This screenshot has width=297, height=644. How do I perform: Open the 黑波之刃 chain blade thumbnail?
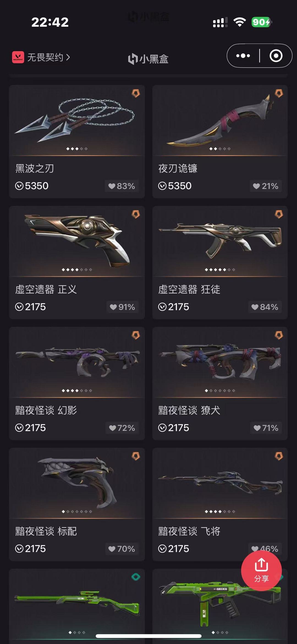(77, 120)
